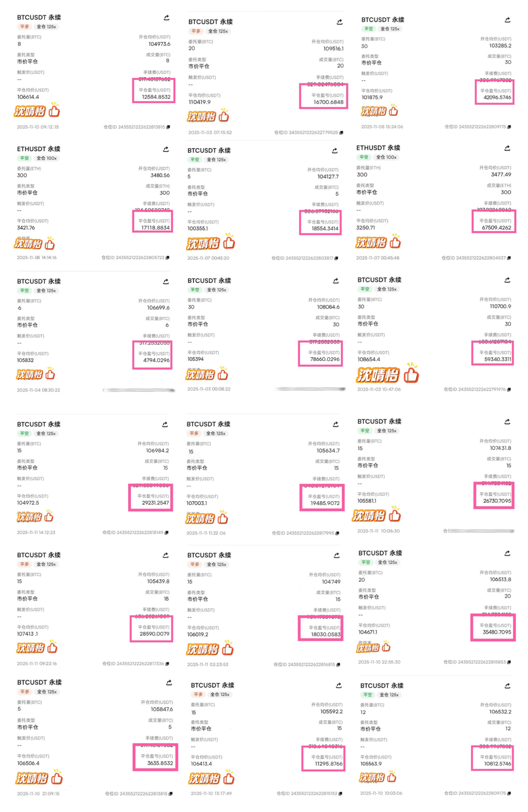The image size is (528, 812).
Task: Open BTCUSDT 永续 title of trade opened at 107431.8
Action: pos(379,421)
